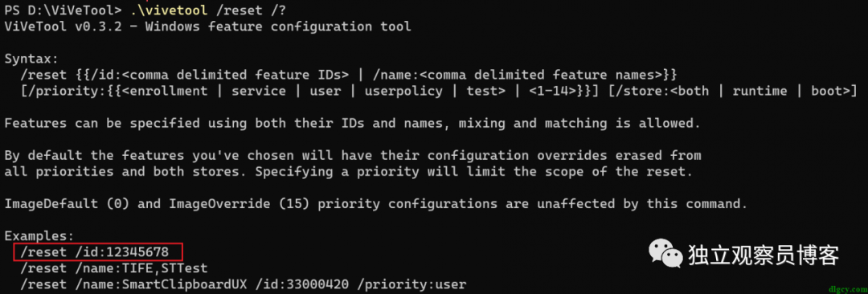Click the 独立观察员博客 watermark text
Screen dimensions: 868x294
pyautogui.click(x=764, y=254)
